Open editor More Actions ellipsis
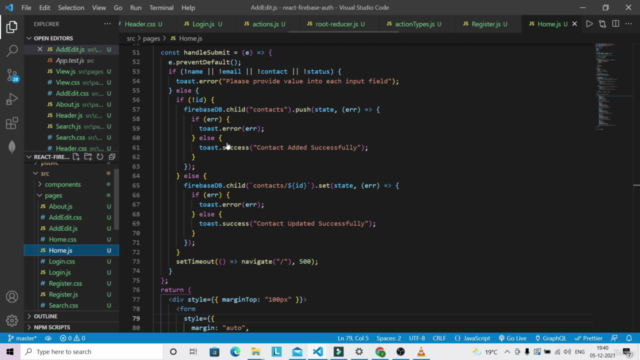The image size is (640, 360). pyautogui.click(x=629, y=24)
